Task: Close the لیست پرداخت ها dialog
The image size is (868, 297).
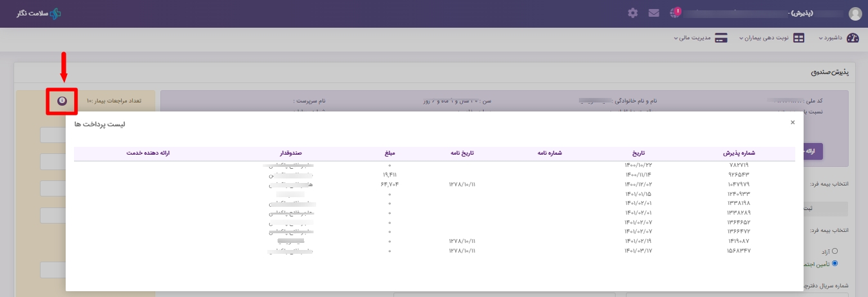Action: click(x=793, y=122)
